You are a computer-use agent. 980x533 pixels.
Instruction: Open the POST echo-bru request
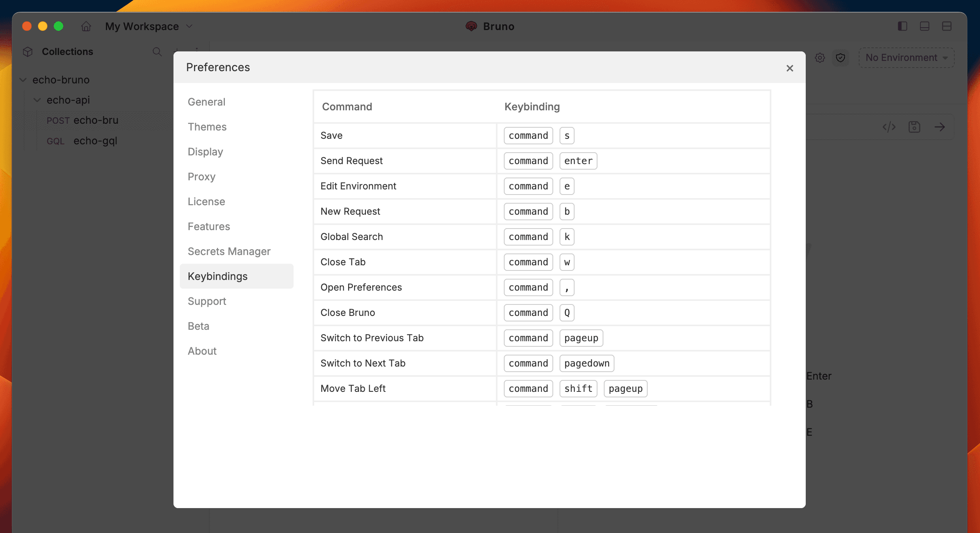(96, 120)
